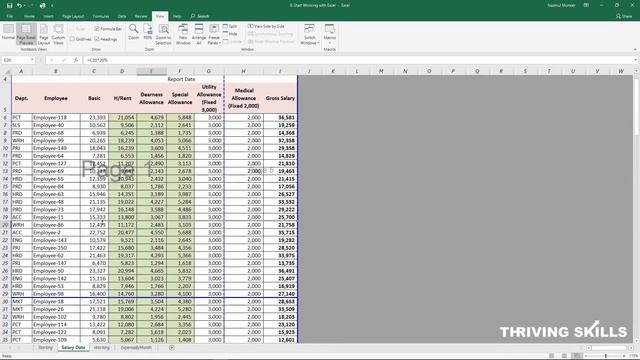Image resolution: width=640 pixels, height=360 pixels.
Task: Expand the Freeze Panes dropdown
Action: click(x=214, y=34)
